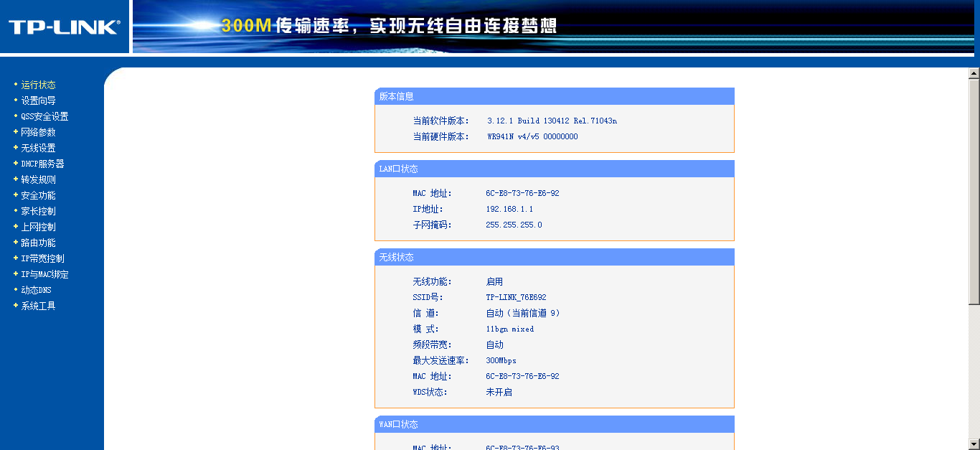Image resolution: width=980 pixels, height=450 pixels.
Task: Click the LAN口状态 section header
Action: point(555,169)
